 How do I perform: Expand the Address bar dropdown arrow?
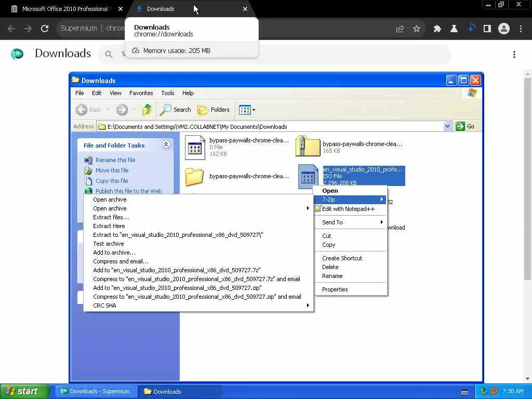click(447, 127)
